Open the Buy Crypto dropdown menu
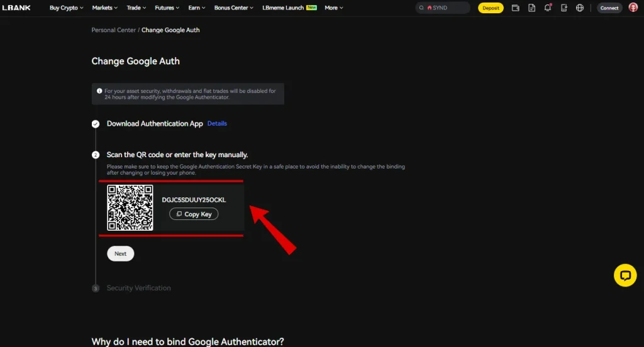 (66, 8)
